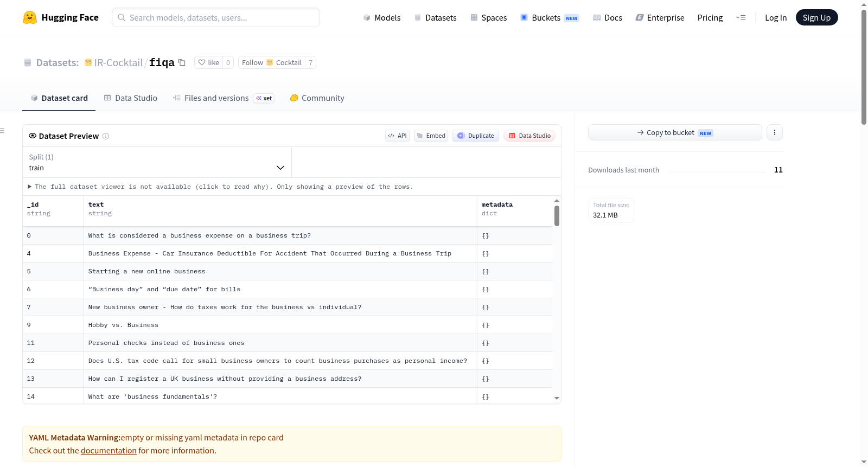Click the Embed icon button

pyautogui.click(x=431, y=136)
